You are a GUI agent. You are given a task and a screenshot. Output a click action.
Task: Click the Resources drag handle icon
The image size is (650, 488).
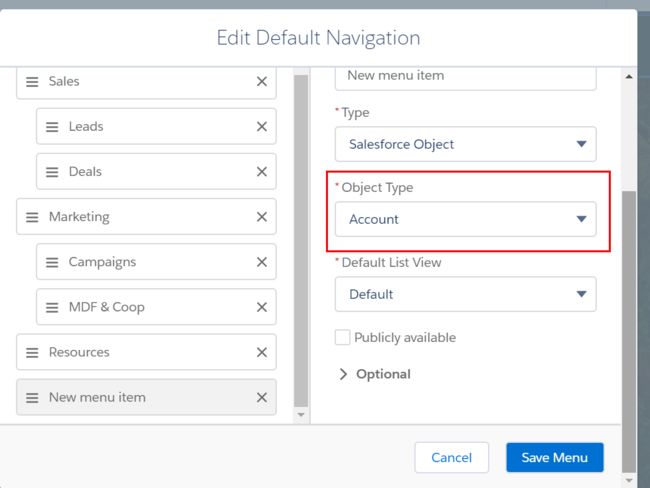coord(32,352)
